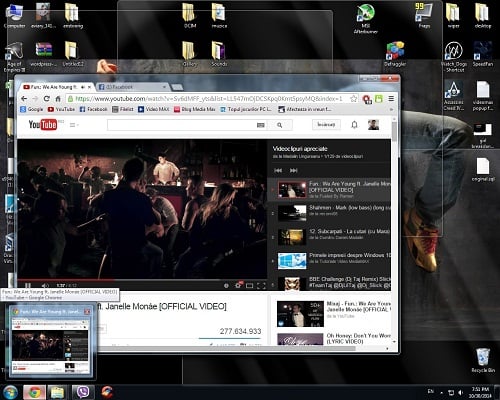
Task: Select the Watch_Dogs shortcut icon
Action: click(455, 57)
